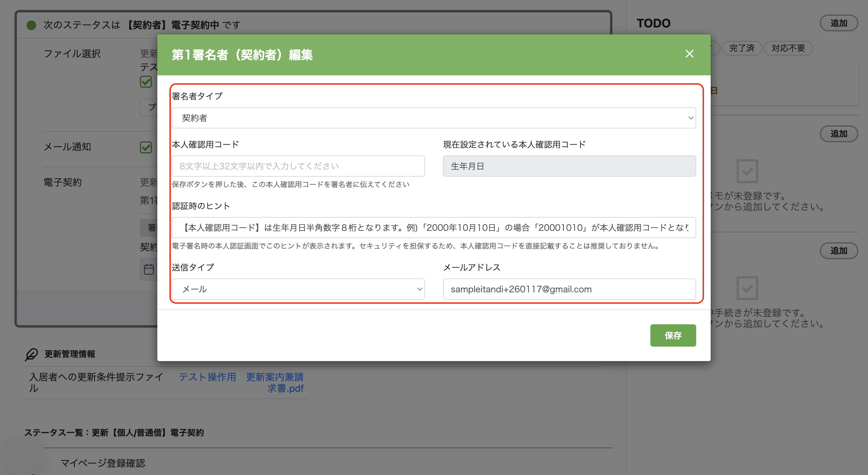868x475 pixels.
Task: Click the 署名者タイプ label
Action: tap(197, 96)
